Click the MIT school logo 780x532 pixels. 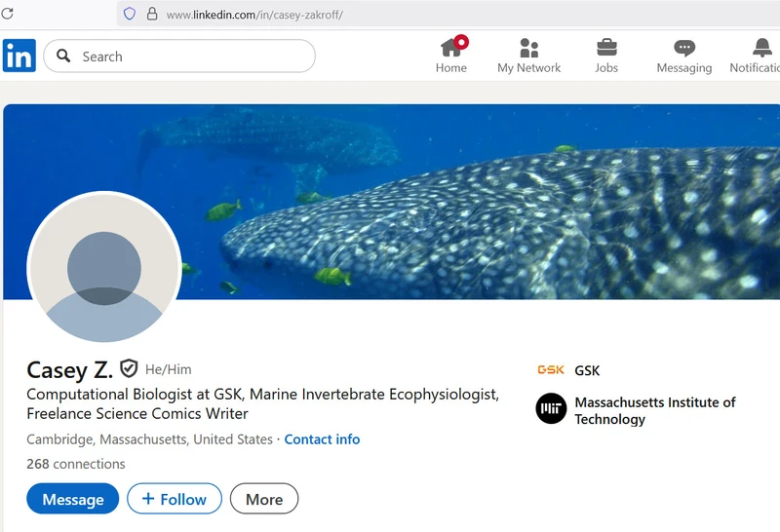[551, 408]
